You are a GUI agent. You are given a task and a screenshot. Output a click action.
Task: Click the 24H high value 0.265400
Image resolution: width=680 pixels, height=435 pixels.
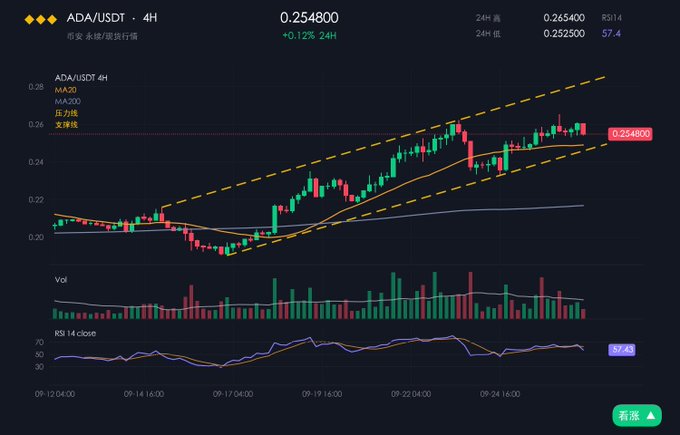coord(564,18)
